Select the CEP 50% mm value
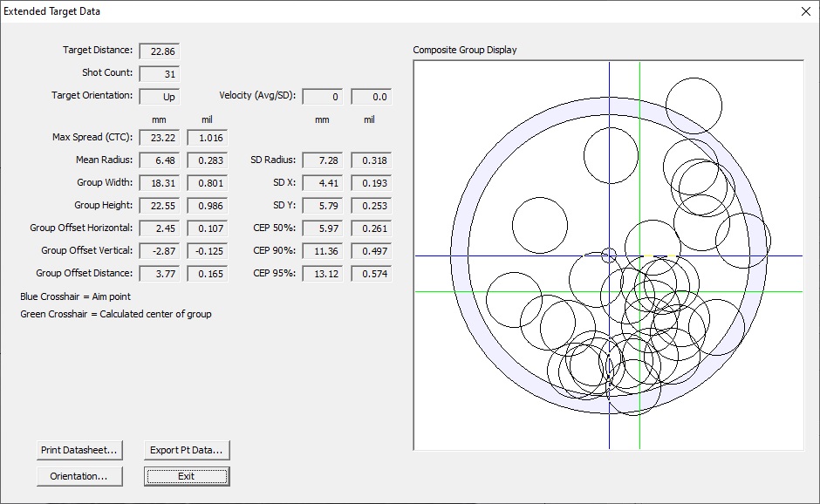Image resolution: width=820 pixels, height=504 pixels. tap(323, 228)
